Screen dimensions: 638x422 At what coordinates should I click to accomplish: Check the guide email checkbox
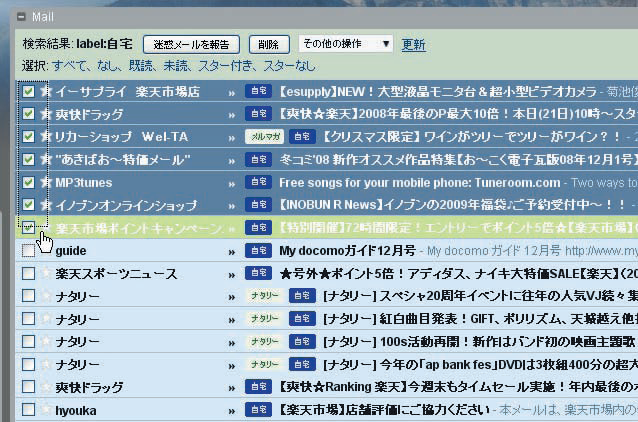[x=28, y=251]
